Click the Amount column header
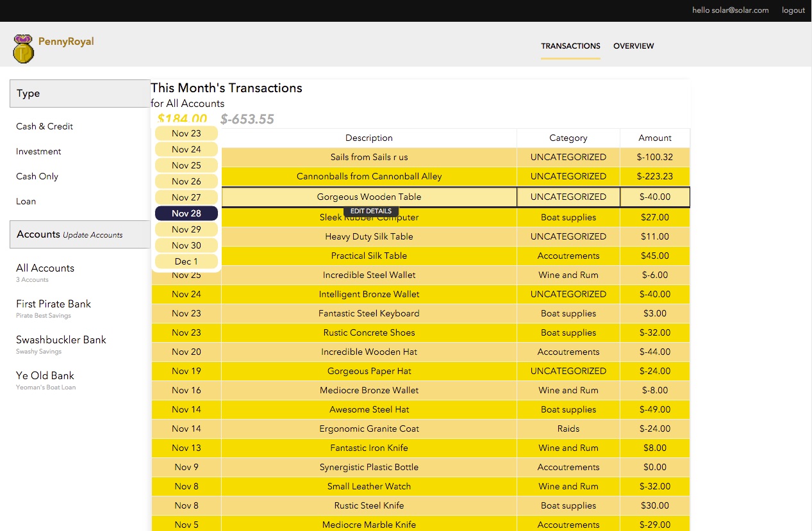Viewport: 812px width, 531px height. click(x=654, y=138)
